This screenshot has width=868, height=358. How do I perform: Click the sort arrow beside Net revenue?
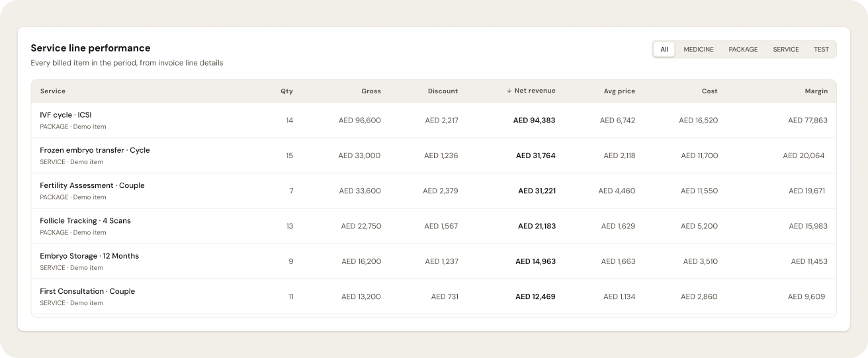509,91
